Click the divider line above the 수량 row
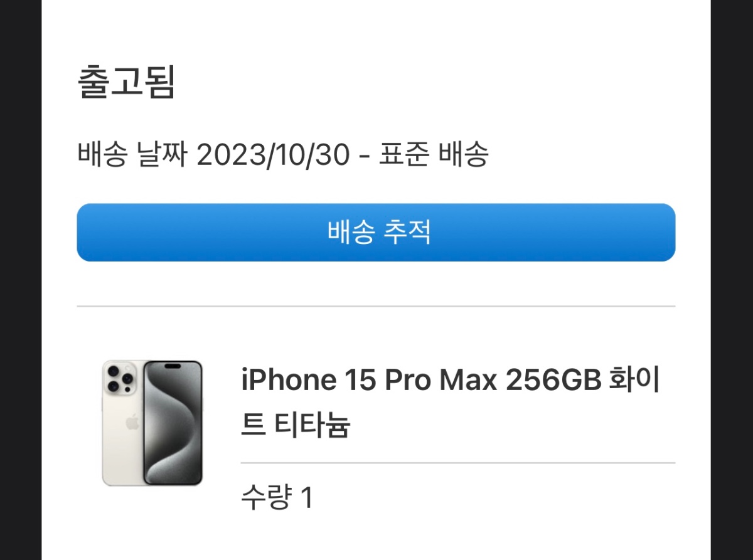 458,463
